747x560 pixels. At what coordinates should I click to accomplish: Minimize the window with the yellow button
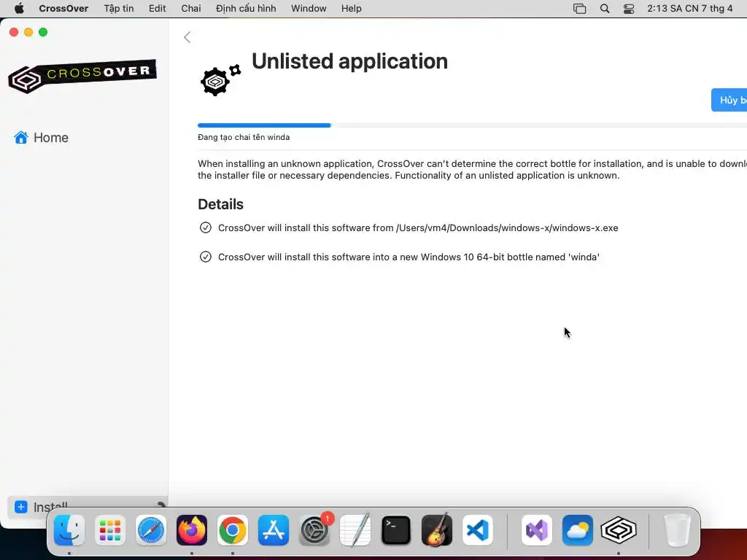[28, 32]
